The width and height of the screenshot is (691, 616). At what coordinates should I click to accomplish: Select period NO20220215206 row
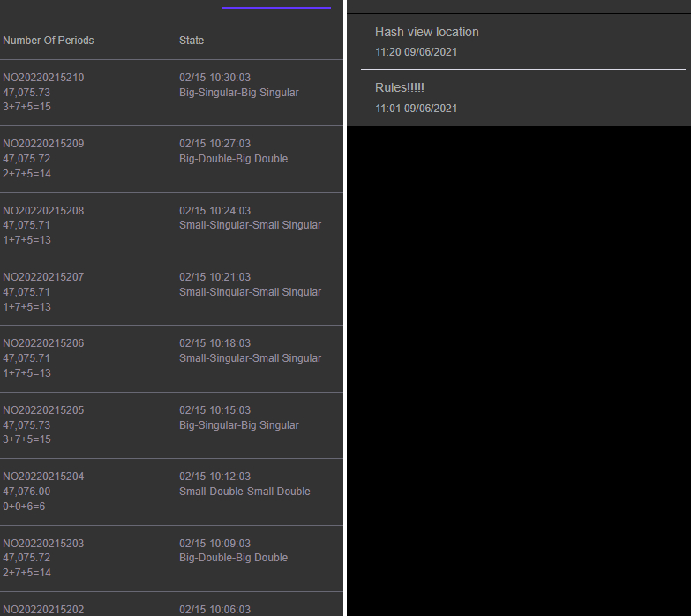coord(171,358)
